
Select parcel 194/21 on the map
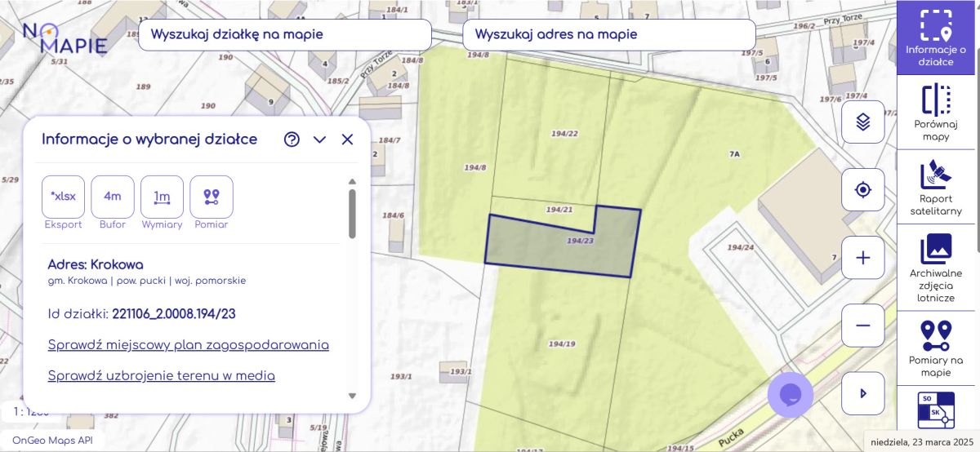(x=559, y=210)
